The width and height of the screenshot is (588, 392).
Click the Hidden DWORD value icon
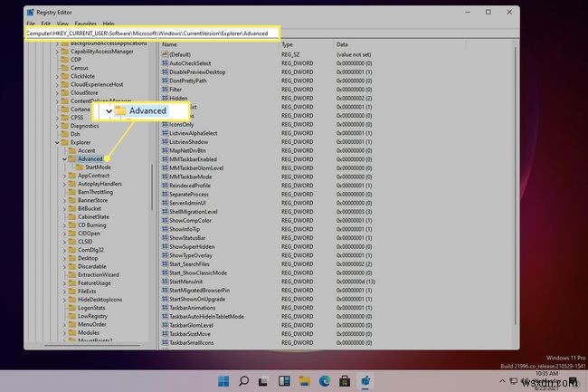[165, 98]
